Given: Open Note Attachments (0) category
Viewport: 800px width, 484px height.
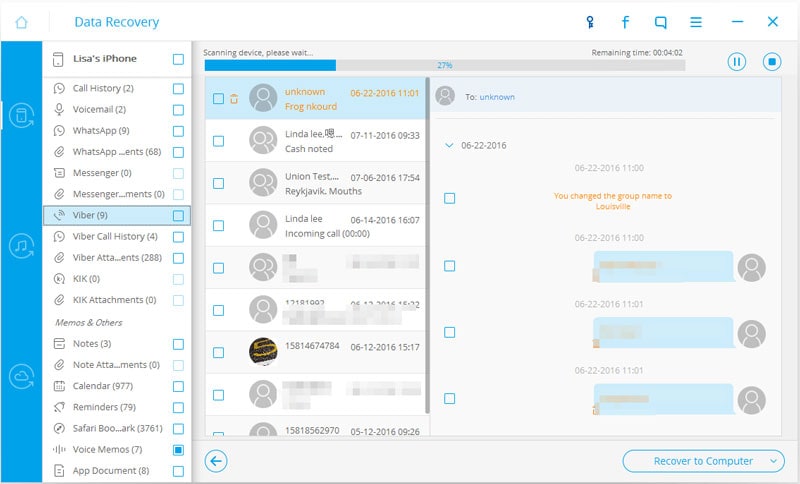Looking at the screenshot, I should (x=117, y=365).
